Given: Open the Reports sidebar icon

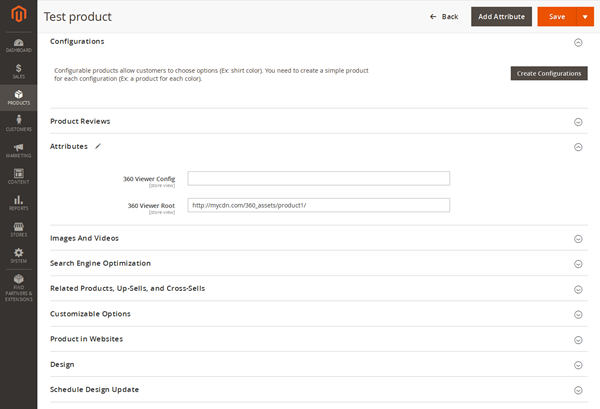Looking at the screenshot, I should coord(18,203).
